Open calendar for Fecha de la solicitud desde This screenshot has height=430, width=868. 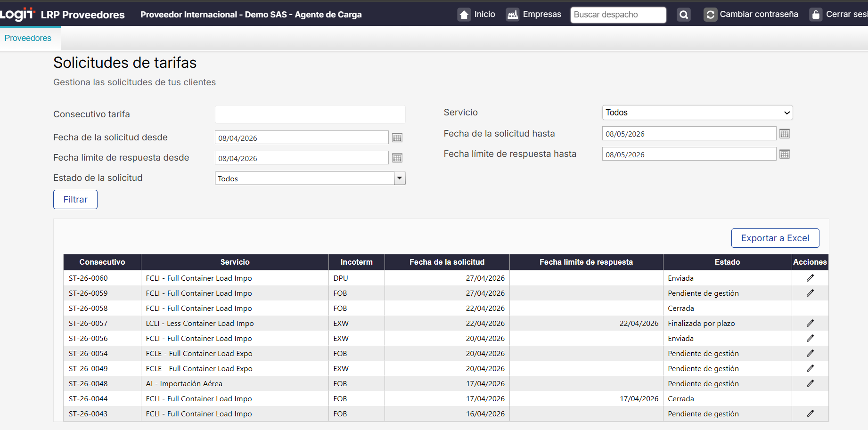point(397,138)
